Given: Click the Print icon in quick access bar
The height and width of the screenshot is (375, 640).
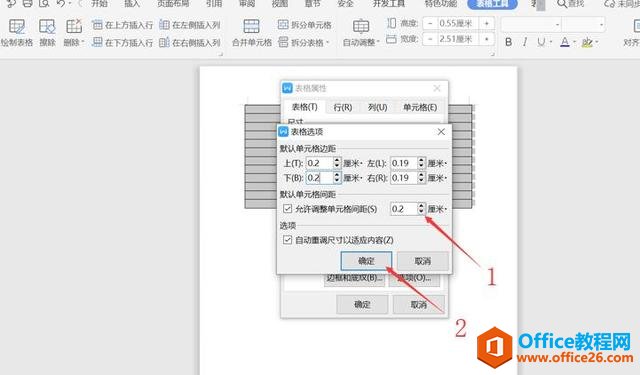Looking at the screenshot, I should coord(27,4).
